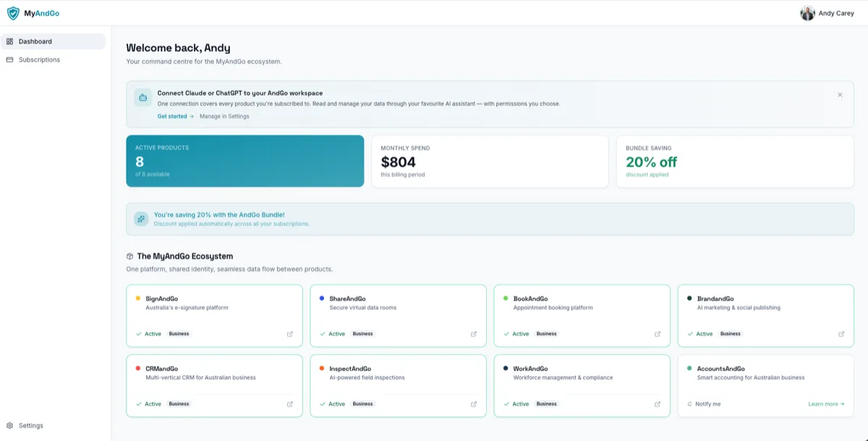Click the AccountsAndGo product title
868x441 pixels.
click(x=720, y=369)
